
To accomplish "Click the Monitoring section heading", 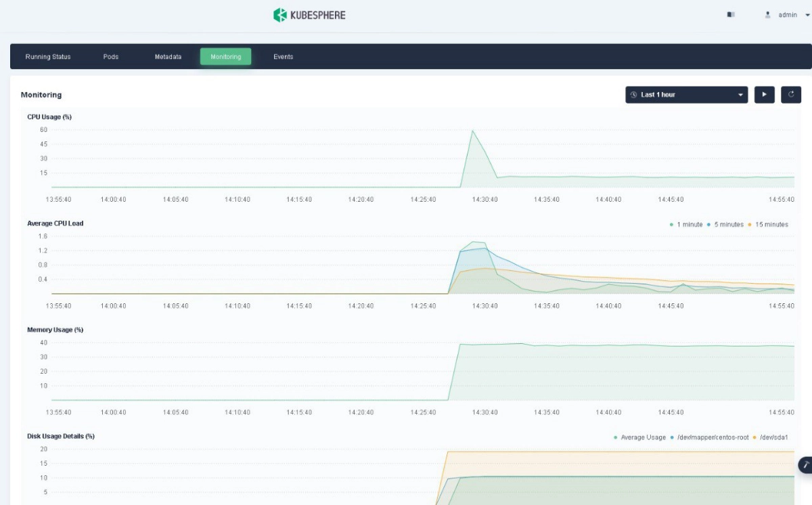I will click(x=41, y=95).
